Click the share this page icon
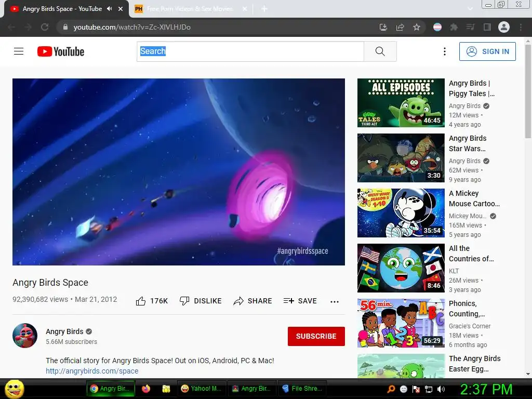The height and width of the screenshot is (399, 532). tap(400, 27)
